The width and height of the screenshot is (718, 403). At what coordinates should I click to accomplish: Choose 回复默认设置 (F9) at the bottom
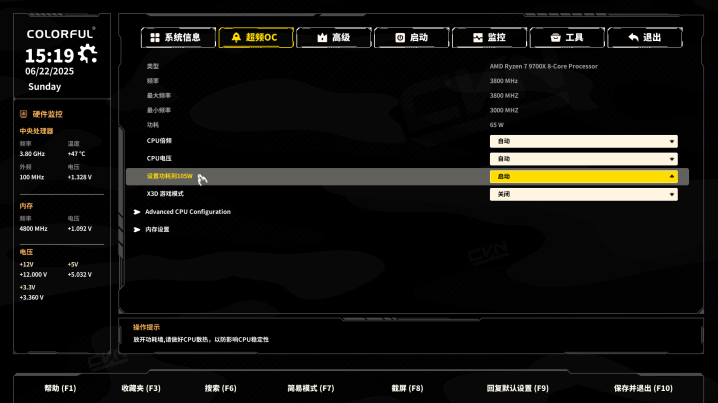[x=517, y=388]
